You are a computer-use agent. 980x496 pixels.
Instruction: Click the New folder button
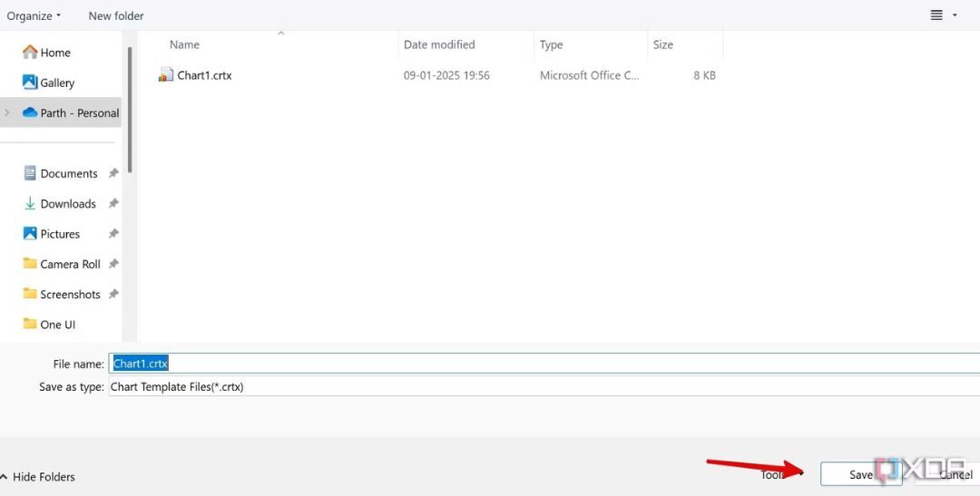[x=116, y=15]
